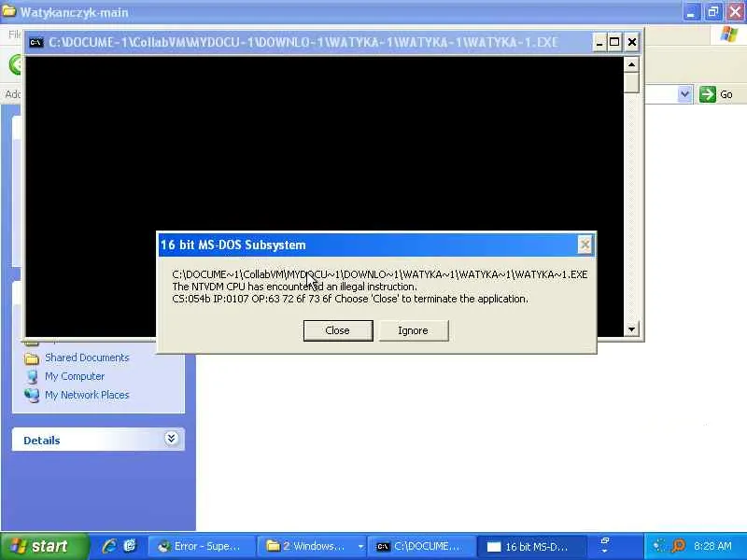
Task: Click the green Back button in Explorer
Action: pyautogui.click(x=17, y=64)
